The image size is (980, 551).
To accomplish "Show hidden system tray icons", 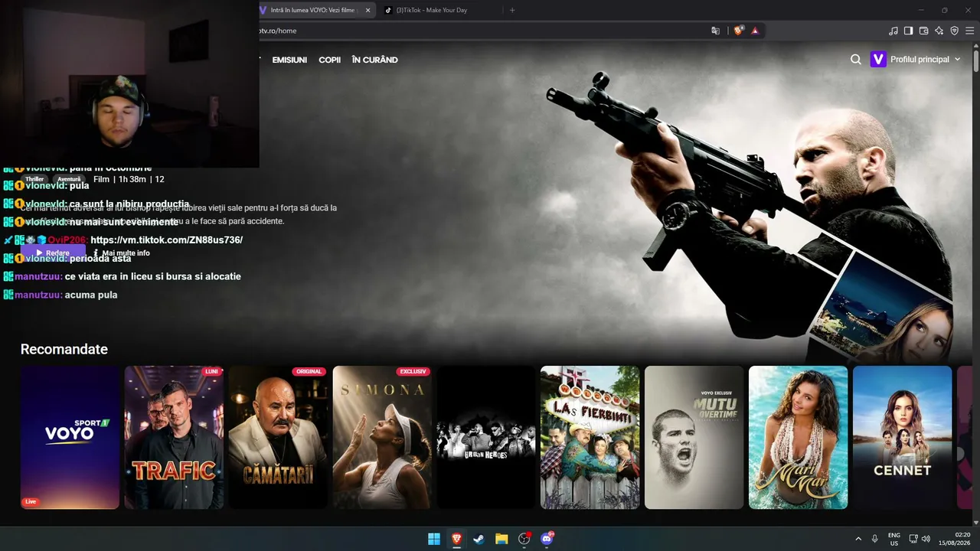I will click(x=857, y=539).
